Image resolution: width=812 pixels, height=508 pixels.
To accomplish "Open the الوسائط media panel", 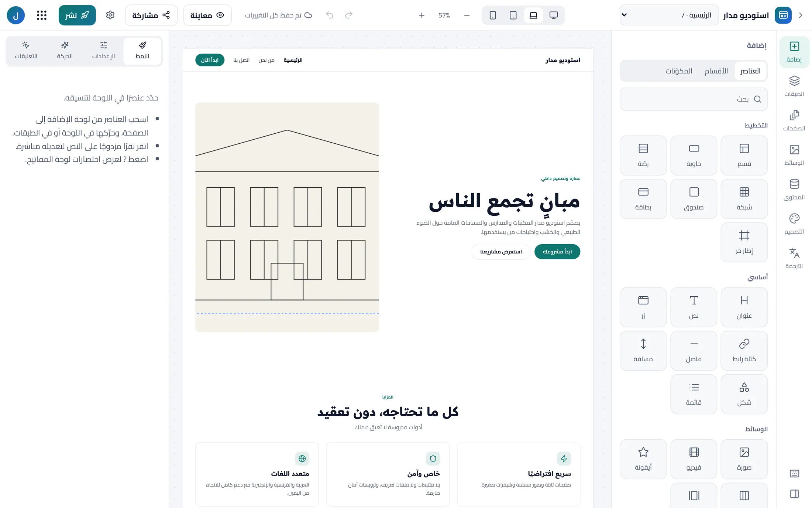I will point(794,155).
